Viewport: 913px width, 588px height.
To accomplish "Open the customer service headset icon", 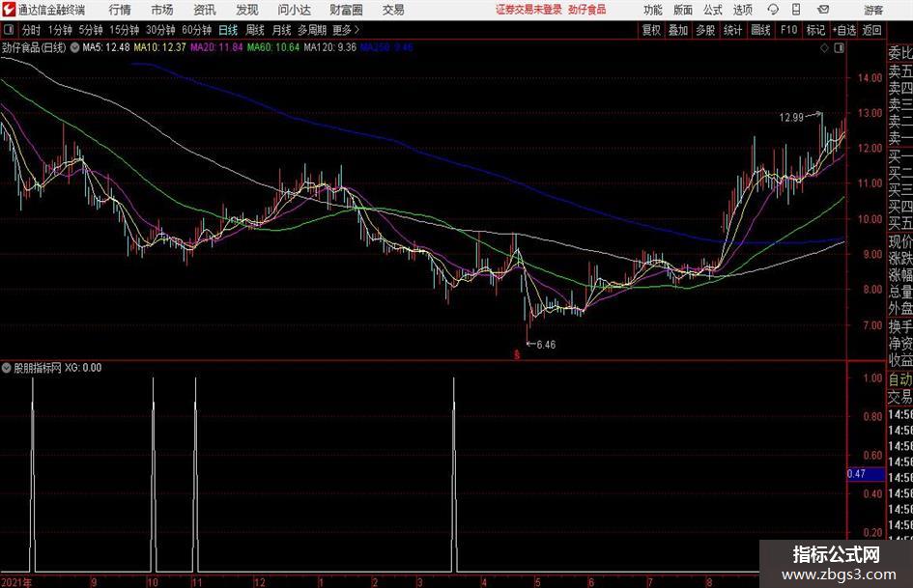I will coord(773,10).
